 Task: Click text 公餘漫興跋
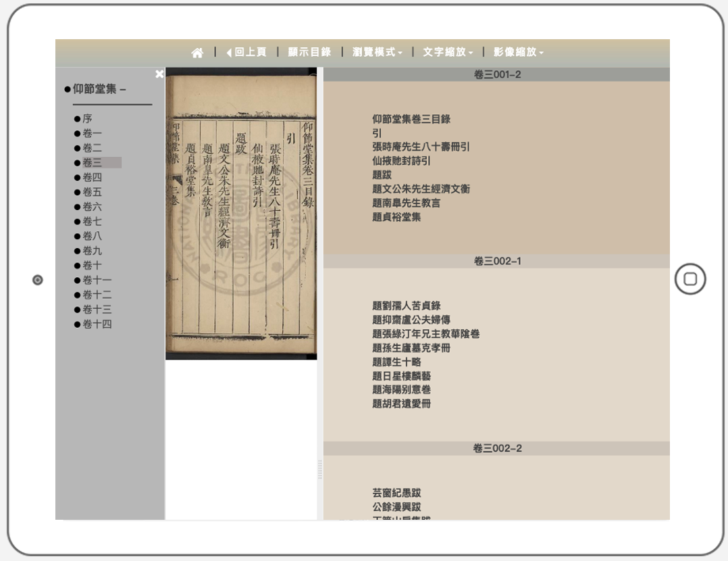pyautogui.click(x=396, y=507)
